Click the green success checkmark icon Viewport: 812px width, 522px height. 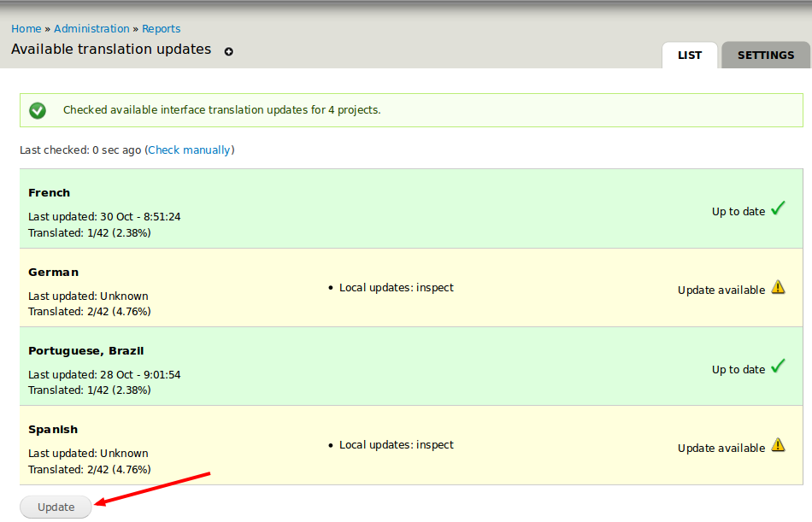pyautogui.click(x=38, y=110)
